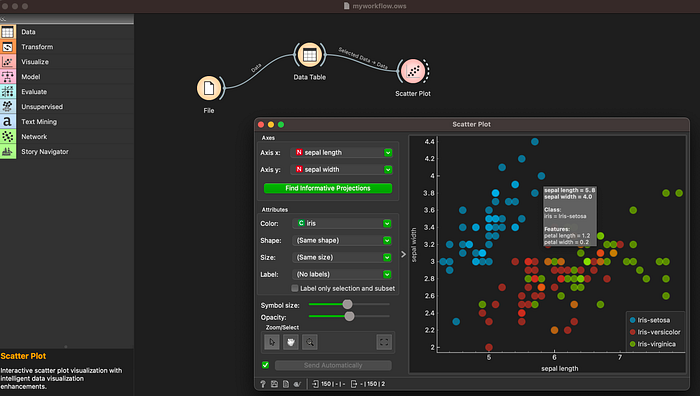Reset plot view with fit-to-screen icon
The width and height of the screenshot is (700, 396).
pos(384,342)
